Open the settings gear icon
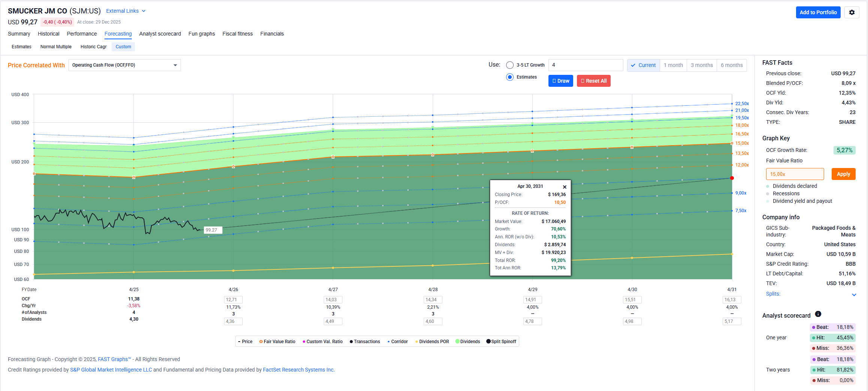The width and height of the screenshot is (868, 391). pyautogui.click(x=852, y=12)
